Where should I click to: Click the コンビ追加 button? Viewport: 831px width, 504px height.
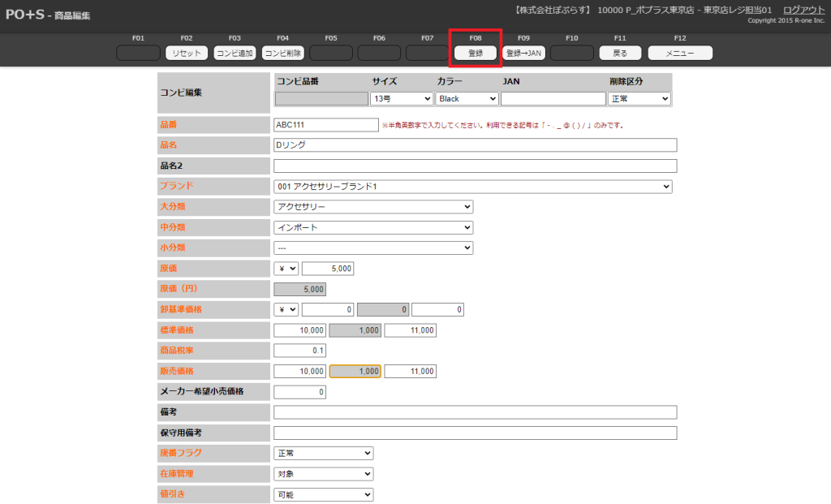point(235,53)
